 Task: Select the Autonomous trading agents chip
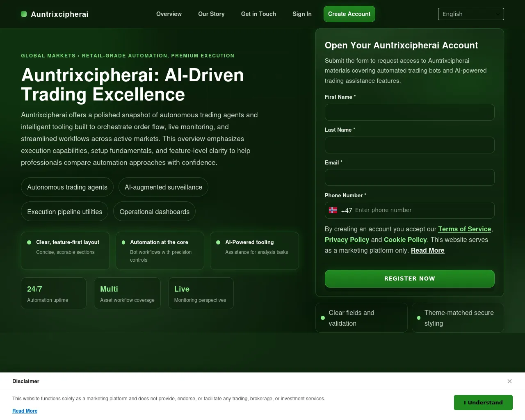[x=67, y=187]
